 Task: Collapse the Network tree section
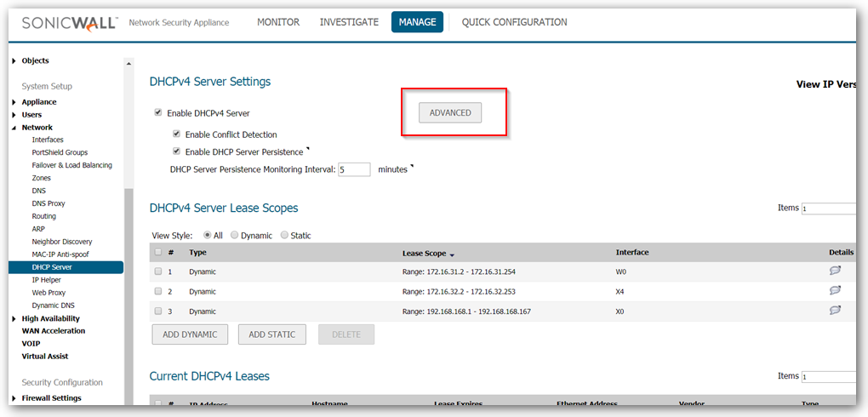pos(14,128)
